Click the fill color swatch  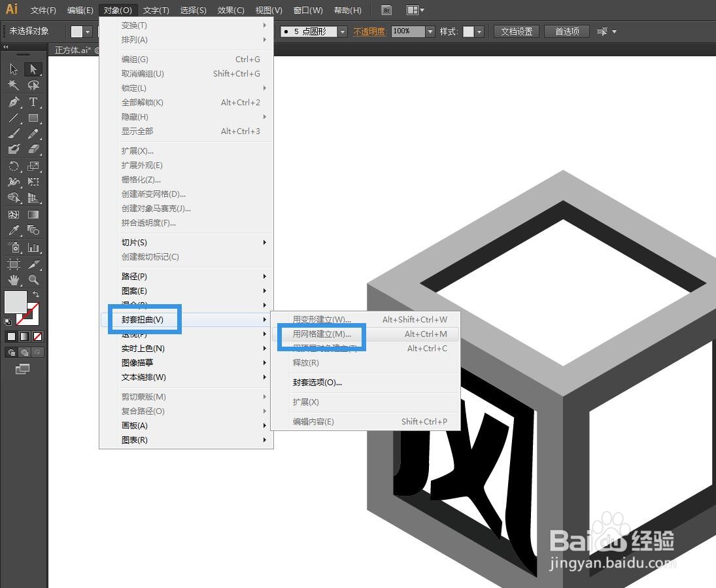click(14, 302)
